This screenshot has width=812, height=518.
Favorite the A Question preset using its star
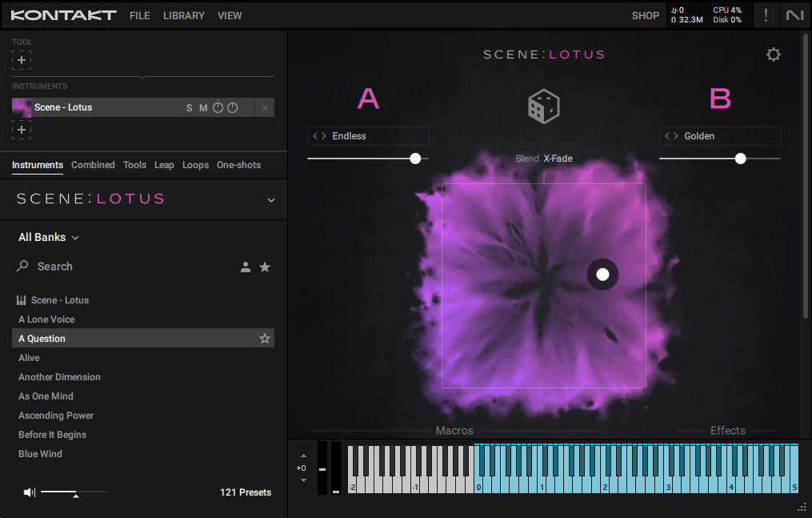265,338
